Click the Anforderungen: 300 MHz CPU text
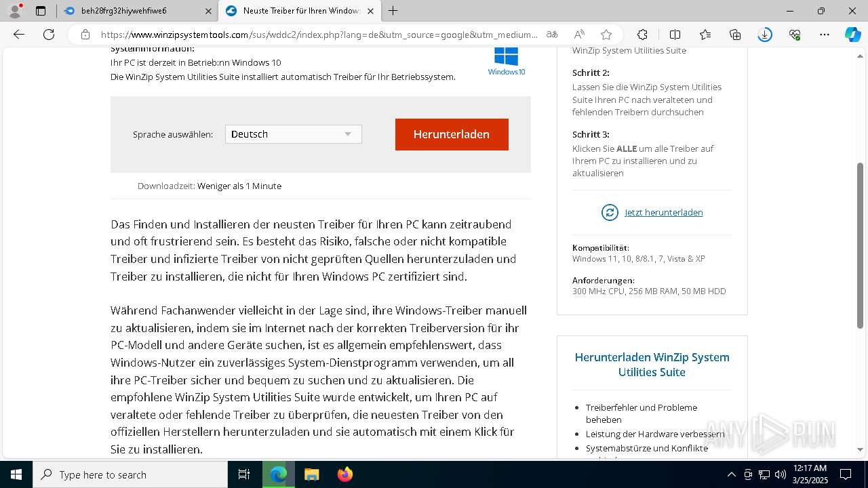The width and height of the screenshot is (868, 488). [x=649, y=285]
